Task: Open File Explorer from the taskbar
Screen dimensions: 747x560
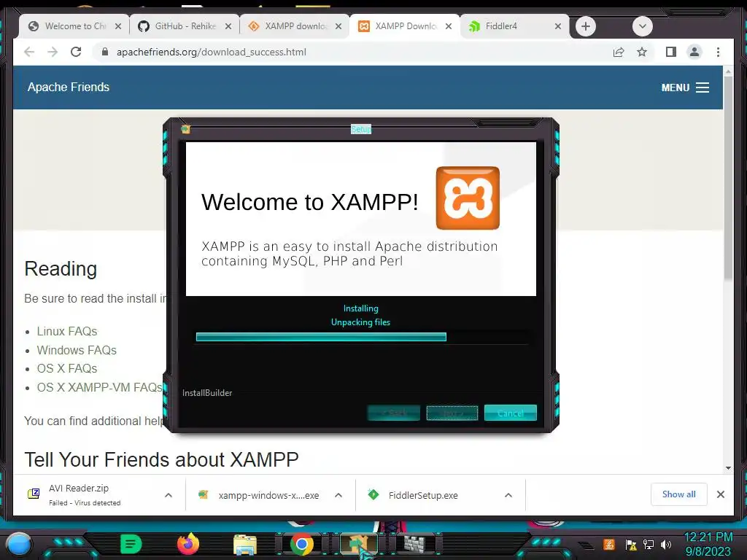Action: coord(245,544)
